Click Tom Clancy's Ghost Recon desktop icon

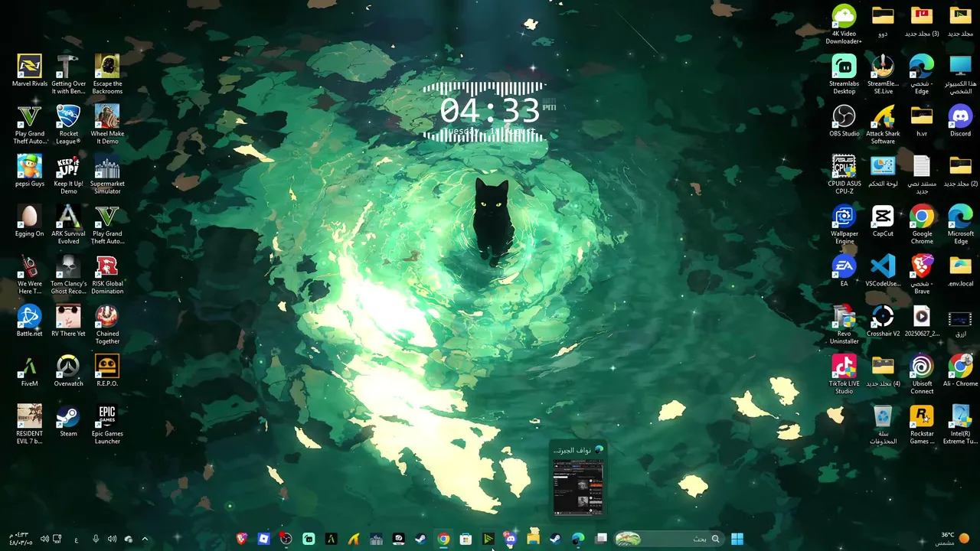[69, 275]
